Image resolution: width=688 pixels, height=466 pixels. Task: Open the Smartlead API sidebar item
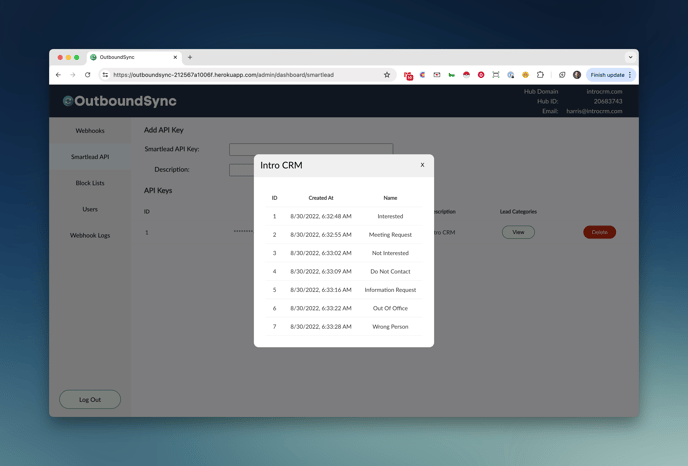(90, 157)
